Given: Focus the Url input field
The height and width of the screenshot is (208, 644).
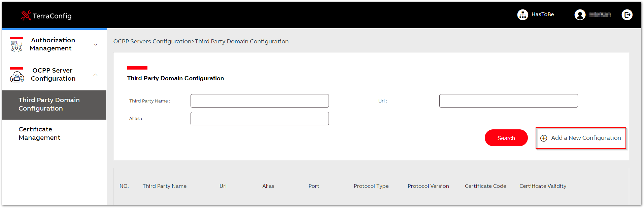Looking at the screenshot, I should pos(508,101).
